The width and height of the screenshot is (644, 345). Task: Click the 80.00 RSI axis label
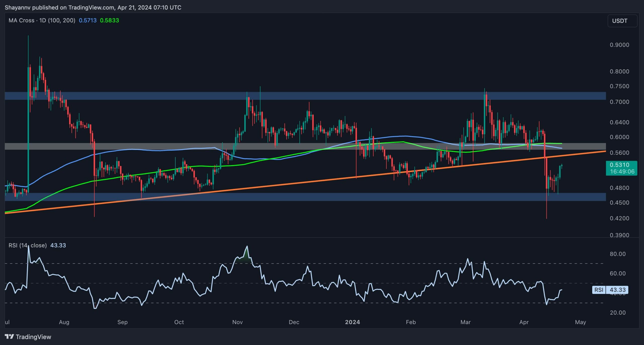(617, 254)
